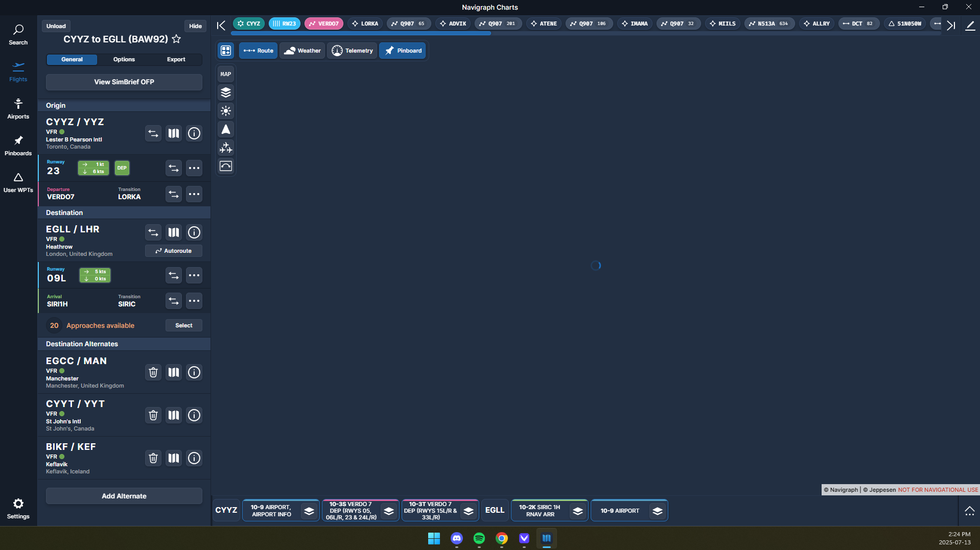This screenshot has height=550, width=980.
Task: Open more options for Runway 09L
Action: coord(194,275)
